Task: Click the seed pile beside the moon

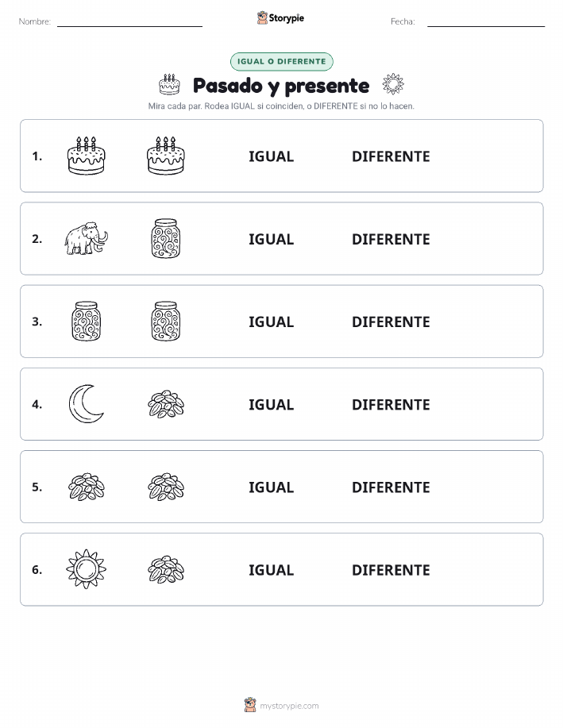Action: coord(166,404)
